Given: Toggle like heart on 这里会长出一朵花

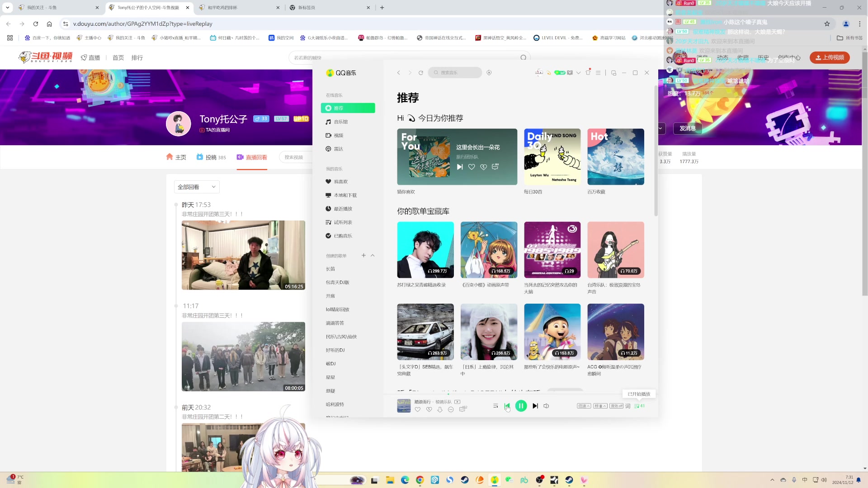Looking at the screenshot, I should 472,167.
